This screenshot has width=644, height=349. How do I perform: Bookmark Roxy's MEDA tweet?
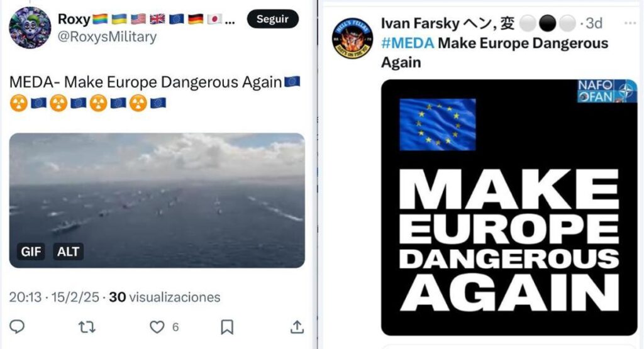point(227,327)
